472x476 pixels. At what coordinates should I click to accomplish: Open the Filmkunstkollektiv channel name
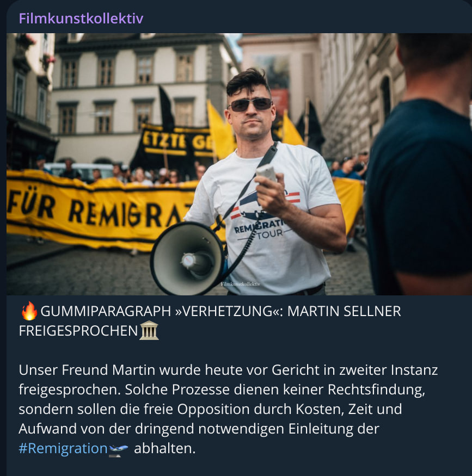click(81, 18)
